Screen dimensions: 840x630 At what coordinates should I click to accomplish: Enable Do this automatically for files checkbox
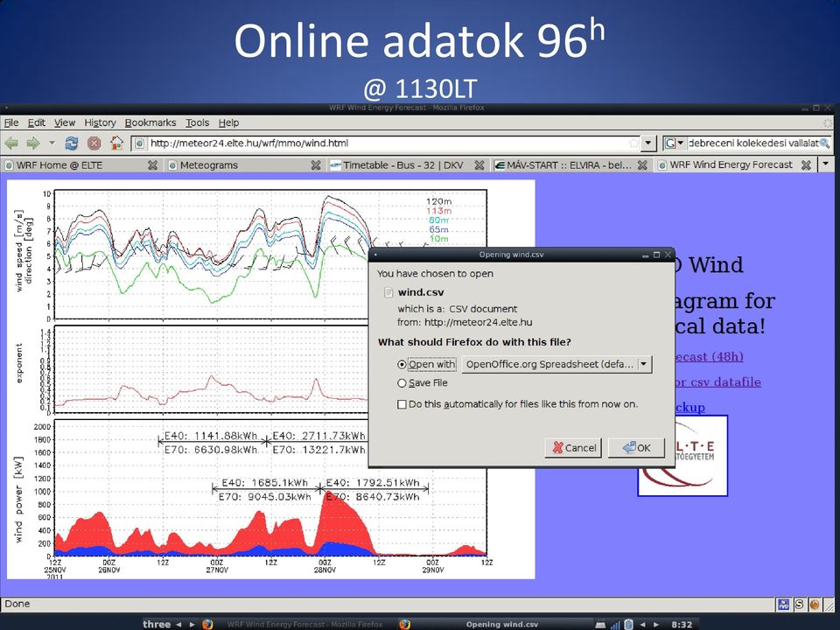point(402,404)
